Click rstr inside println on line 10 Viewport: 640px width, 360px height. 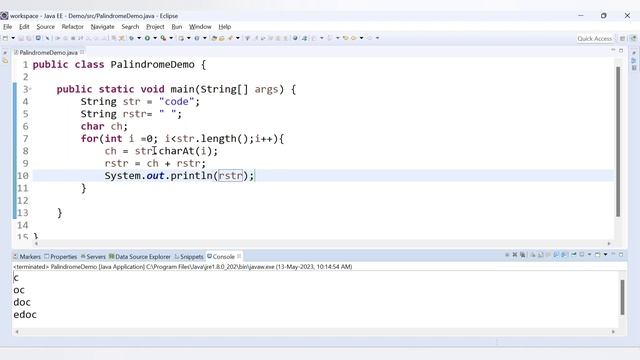click(x=230, y=176)
